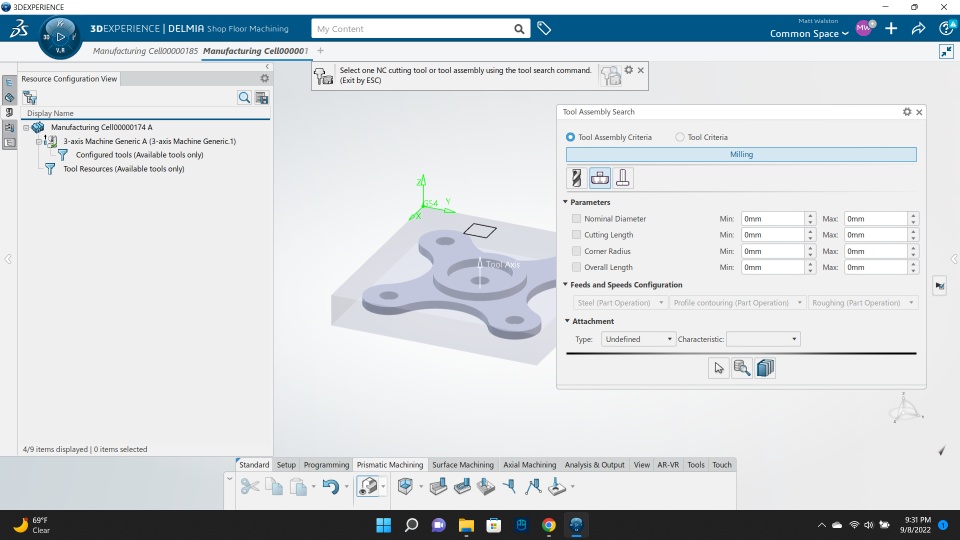Enable the Cutting Length checkbox

coord(576,234)
